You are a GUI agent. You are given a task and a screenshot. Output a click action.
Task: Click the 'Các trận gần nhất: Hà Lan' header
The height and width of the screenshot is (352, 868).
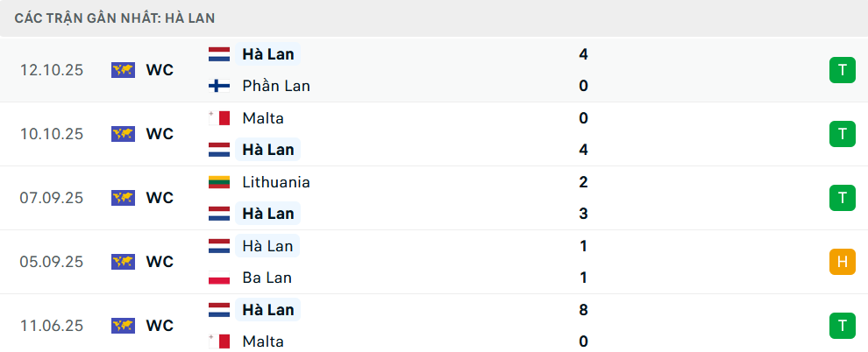click(115, 18)
